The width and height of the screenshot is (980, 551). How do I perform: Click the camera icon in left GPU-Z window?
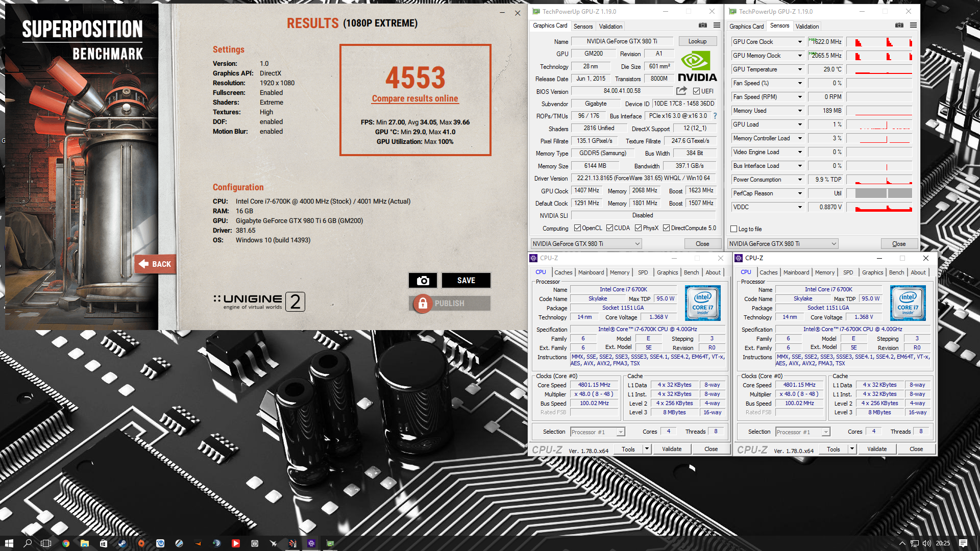click(703, 25)
